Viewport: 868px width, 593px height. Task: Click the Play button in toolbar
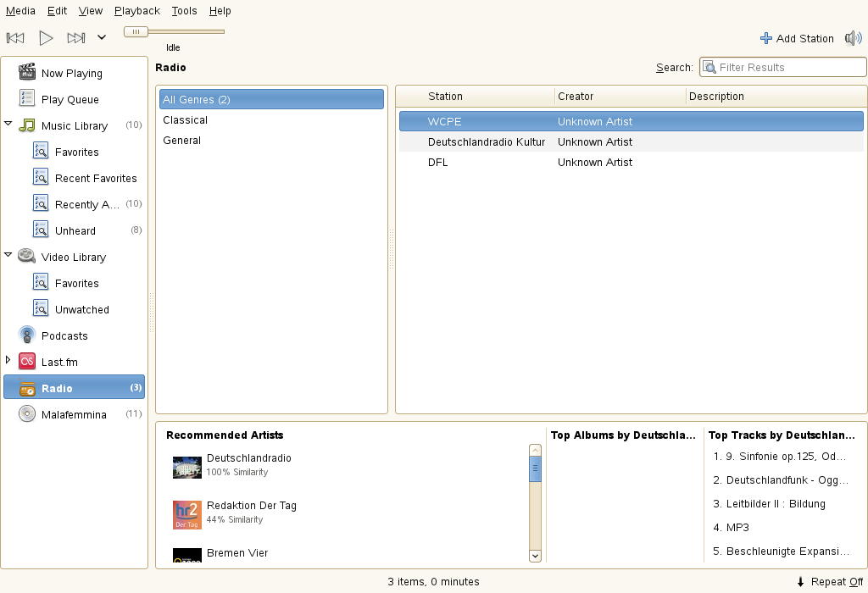click(x=47, y=37)
